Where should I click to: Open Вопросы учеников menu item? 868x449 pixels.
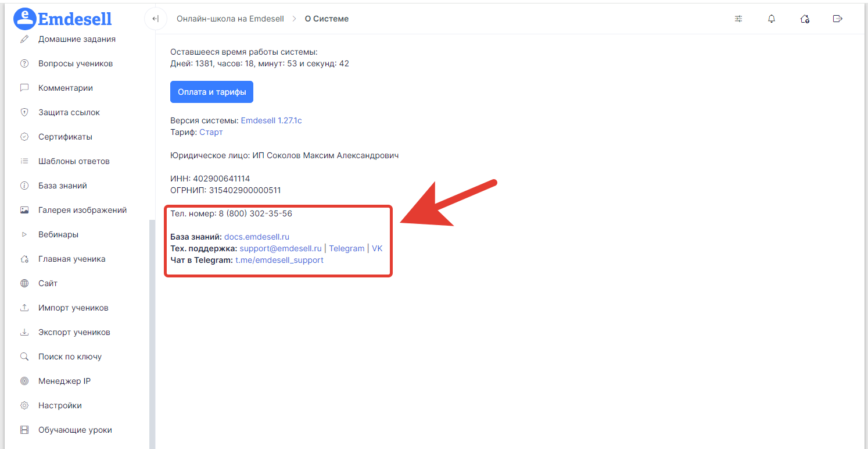[76, 64]
